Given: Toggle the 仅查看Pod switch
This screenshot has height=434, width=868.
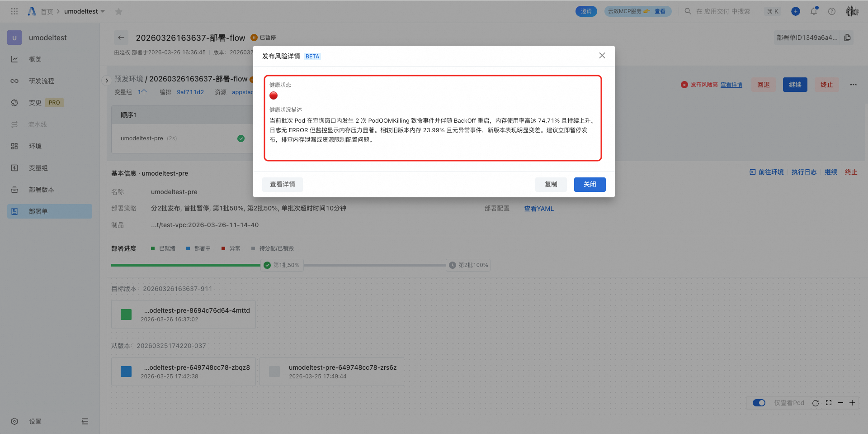Looking at the screenshot, I should [759, 403].
